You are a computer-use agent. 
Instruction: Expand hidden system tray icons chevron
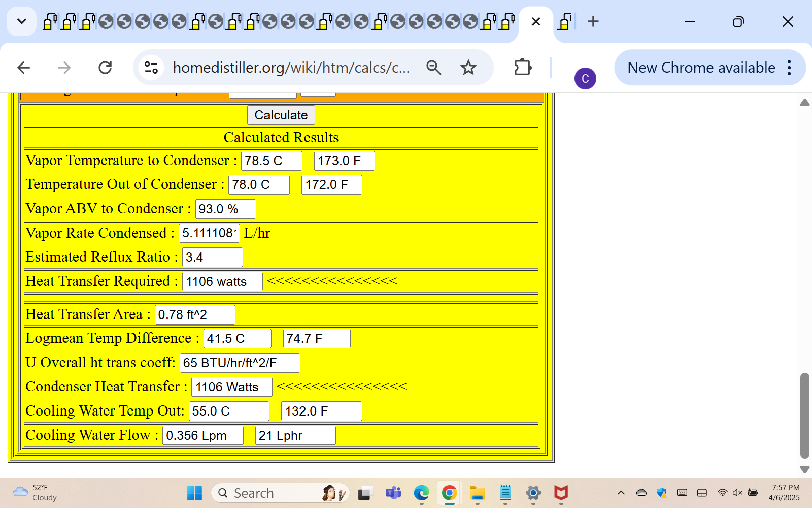pos(621,493)
